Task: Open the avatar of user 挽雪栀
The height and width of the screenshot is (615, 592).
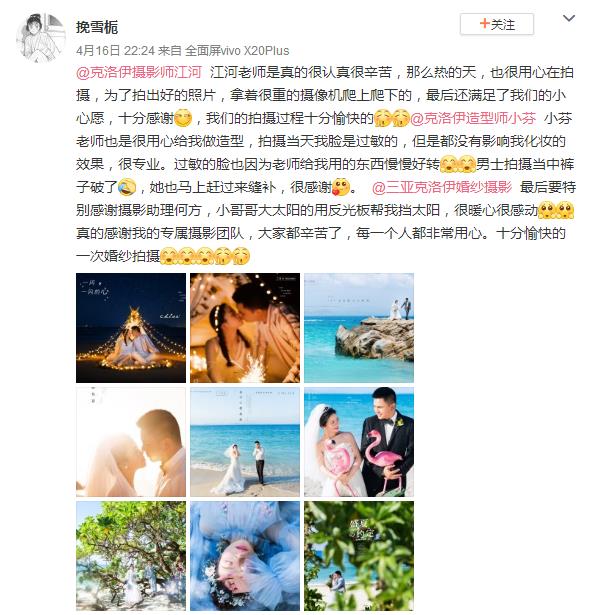Action: pyautogui.click(x=41, y=38)
